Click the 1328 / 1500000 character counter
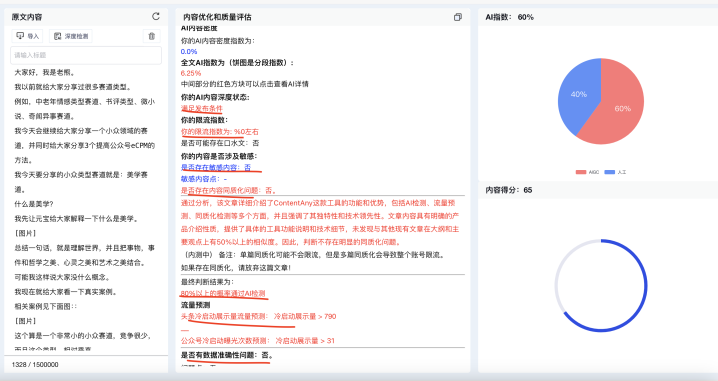The image size is (718, 381). pyautogui.click(x=35, y=365)
